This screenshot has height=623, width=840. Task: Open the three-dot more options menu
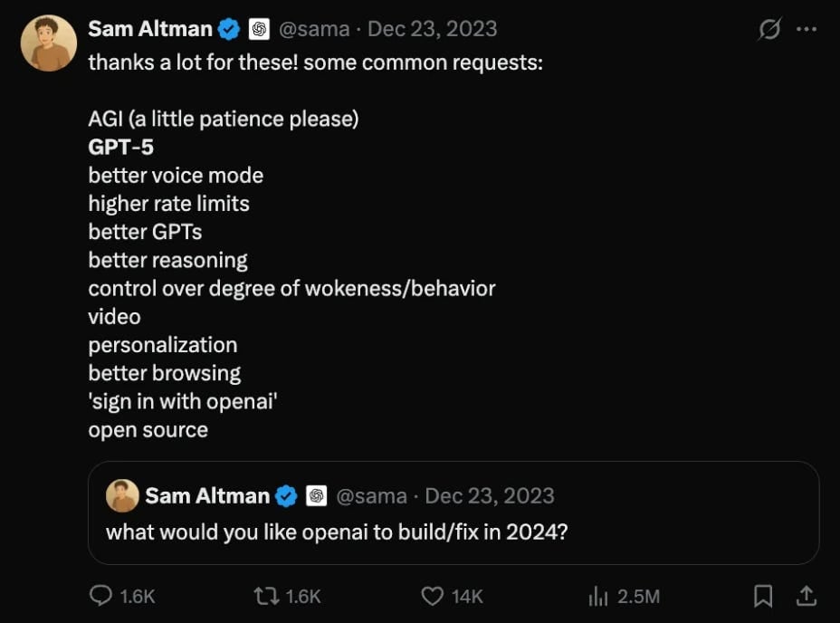[806, 29]
